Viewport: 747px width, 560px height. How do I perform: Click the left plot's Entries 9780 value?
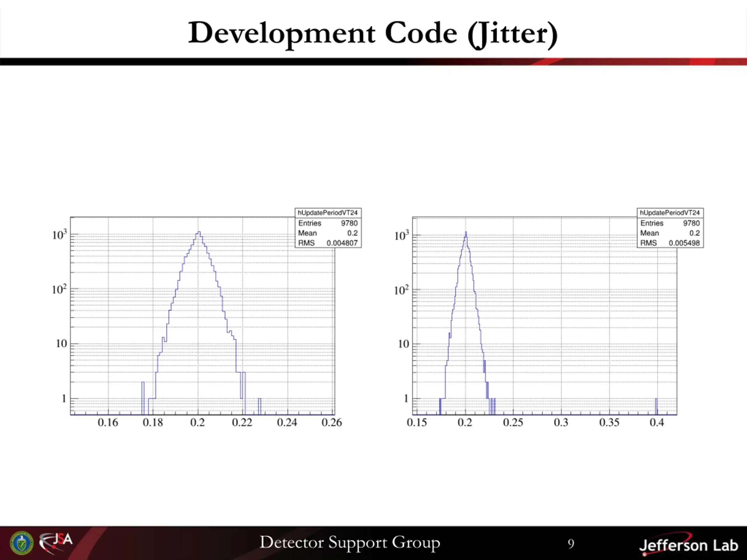pos(349,223)
